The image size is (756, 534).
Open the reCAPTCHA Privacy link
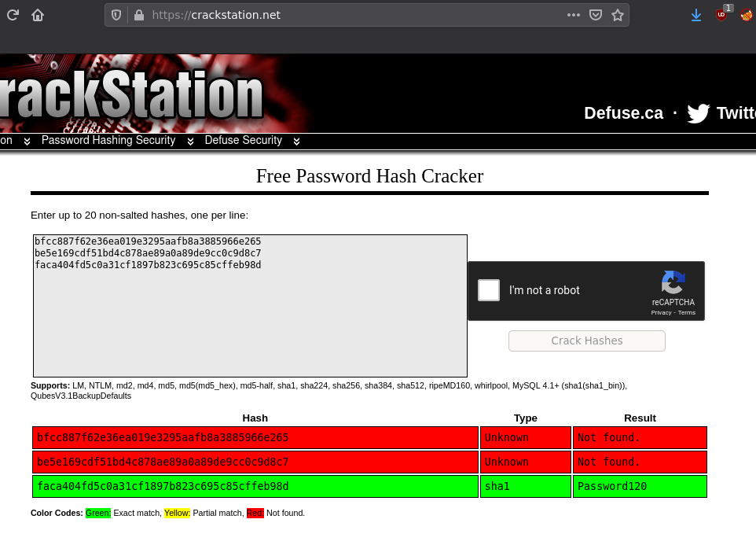click(x=661, y=312)
